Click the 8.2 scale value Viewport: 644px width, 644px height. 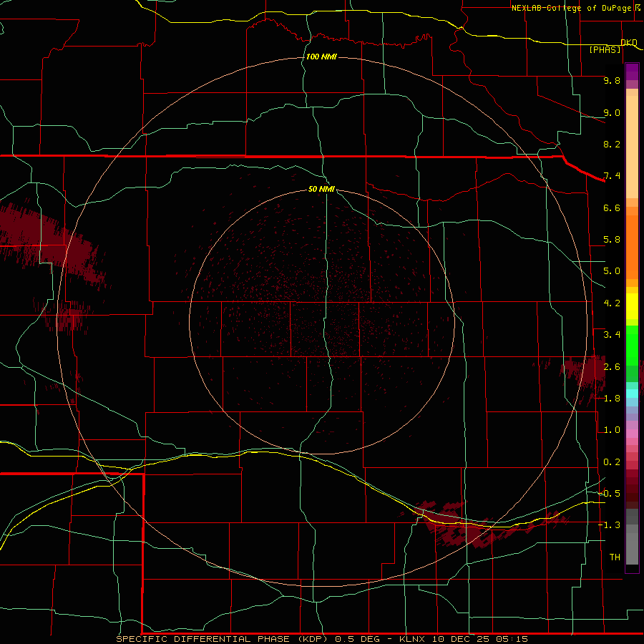612,144
